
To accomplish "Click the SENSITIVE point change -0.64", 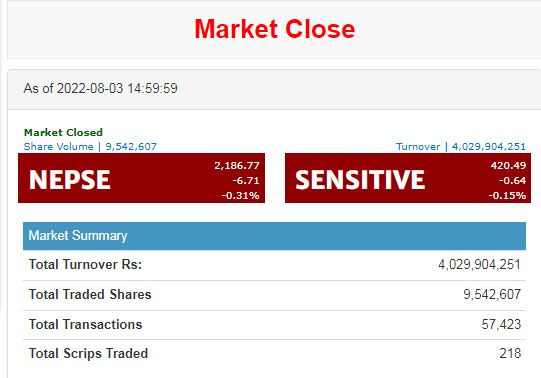I will (512, 180).
